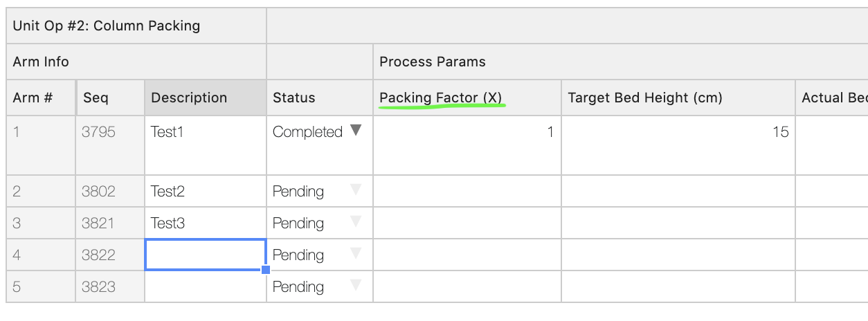Select Packing Factor cell containing 1
Image resolution: width=868 pixels, height=321 pixels.
(x=467, y=145)
